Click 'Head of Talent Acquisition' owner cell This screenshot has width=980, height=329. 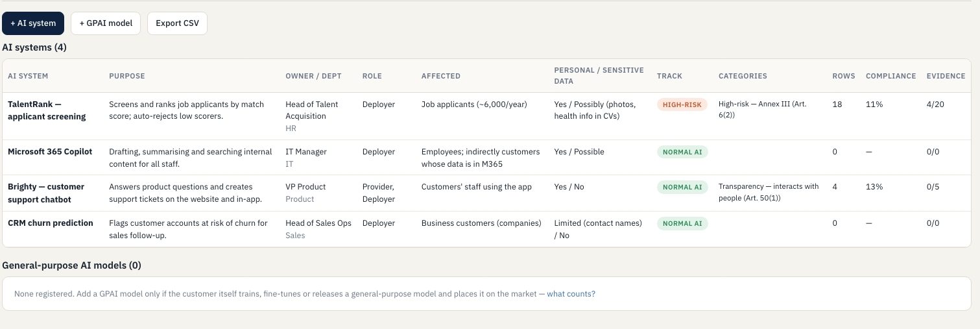coord(312,110)
